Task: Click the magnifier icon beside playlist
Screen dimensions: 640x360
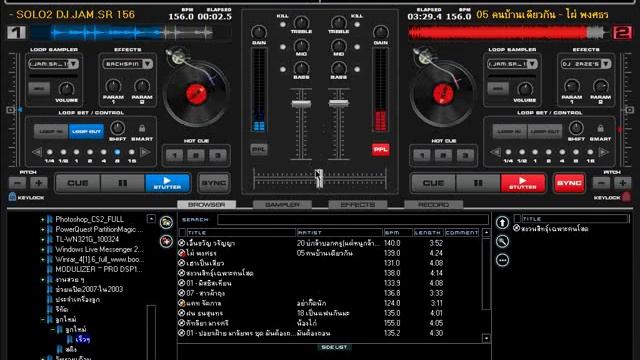Action: click(502, 241)
